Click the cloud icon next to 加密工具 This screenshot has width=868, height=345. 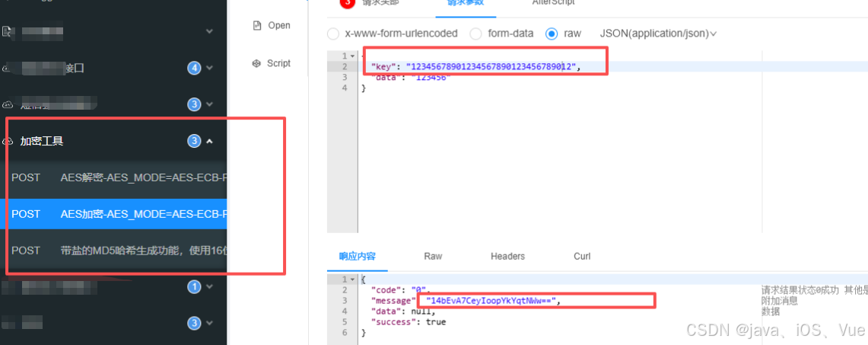(8, 142)
